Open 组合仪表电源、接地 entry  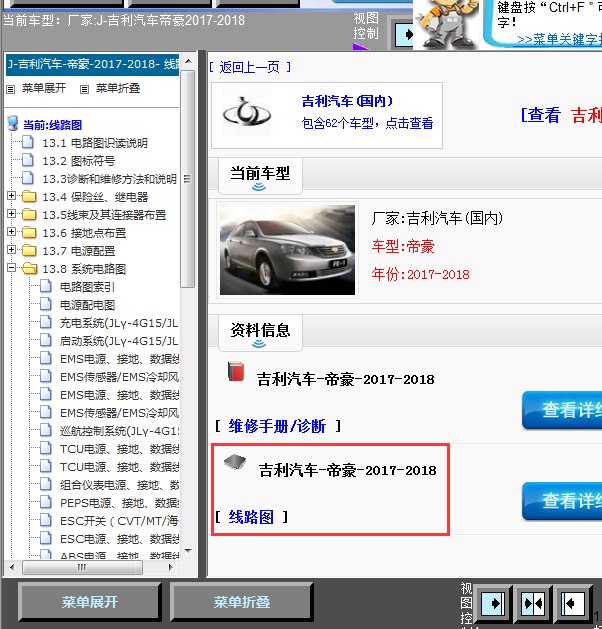click(x=119, y=485)
